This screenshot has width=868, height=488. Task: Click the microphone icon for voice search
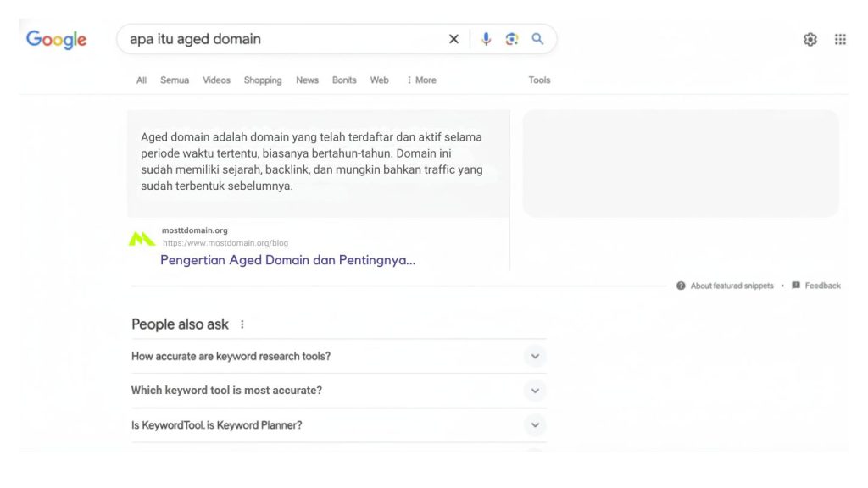[x=485, y=39]
